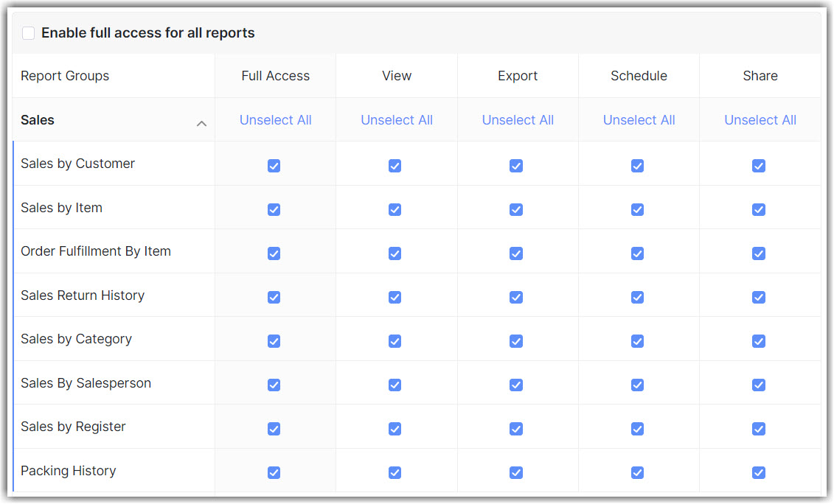Toggle Schedule for Sales by Item
Screen dimensions: 834x504
coord(637,209)
